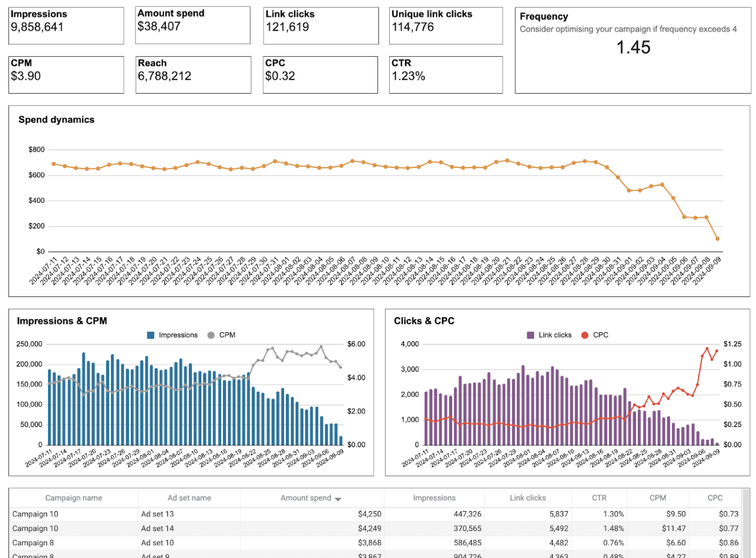Image resolution: width=756 pixels, height=558 pixels.
Task: Click the purple Link clicks legend marker
Action: [x=532, y=334]
